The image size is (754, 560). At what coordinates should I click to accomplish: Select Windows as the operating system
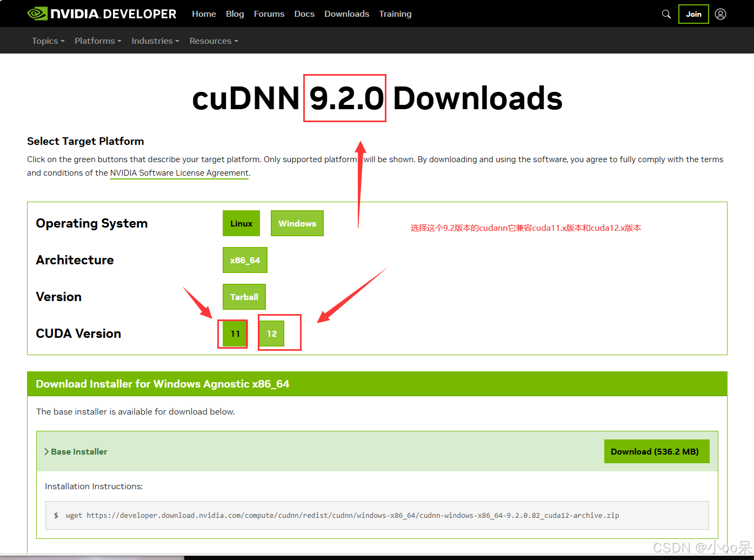297,223
